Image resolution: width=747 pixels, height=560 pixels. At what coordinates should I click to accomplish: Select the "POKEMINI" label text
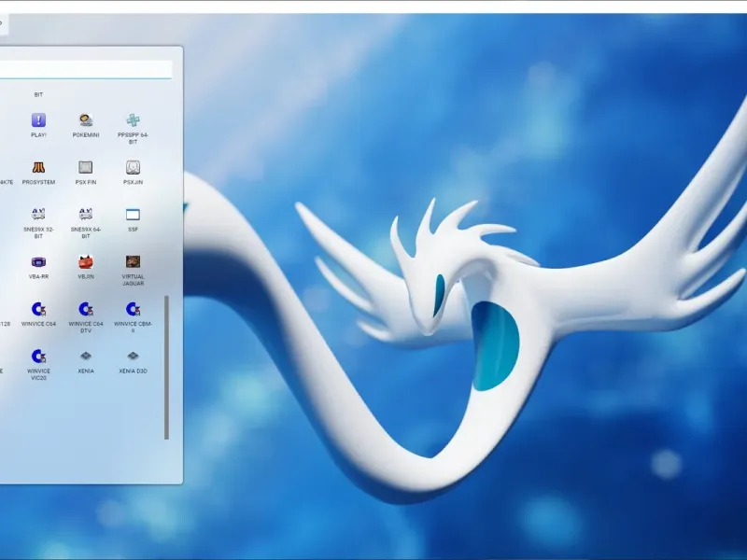click(x=86, y=135)
